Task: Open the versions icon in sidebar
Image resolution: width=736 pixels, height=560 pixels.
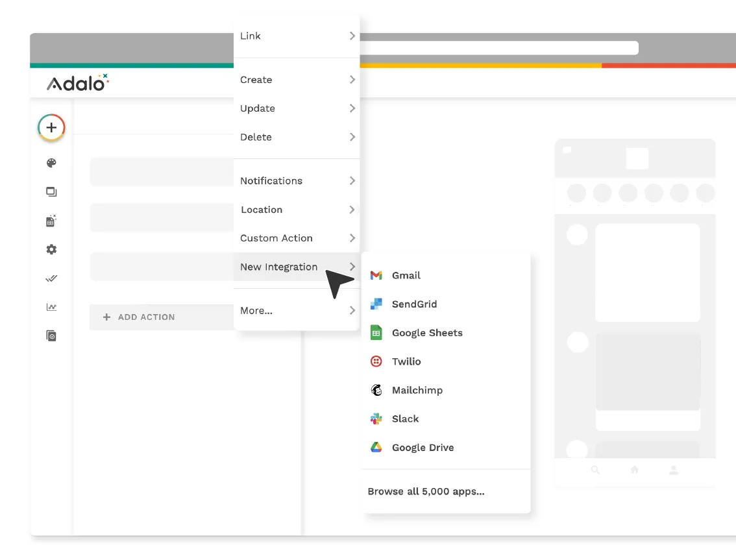Action: [x=51, y=335]
